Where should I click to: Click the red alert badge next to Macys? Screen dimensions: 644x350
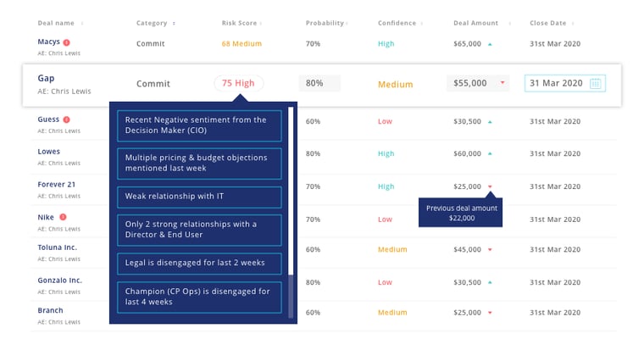67,42
